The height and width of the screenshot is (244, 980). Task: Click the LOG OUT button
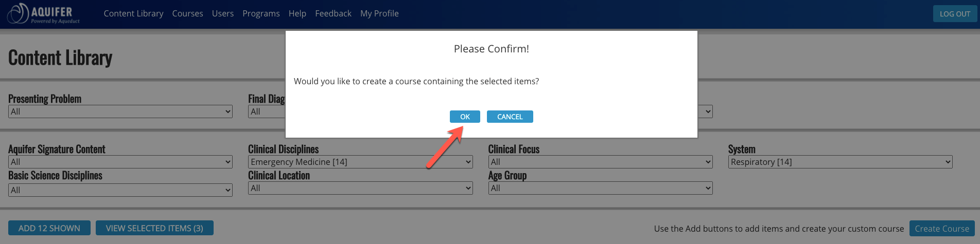pyautogui.click(x=955, y=14)
